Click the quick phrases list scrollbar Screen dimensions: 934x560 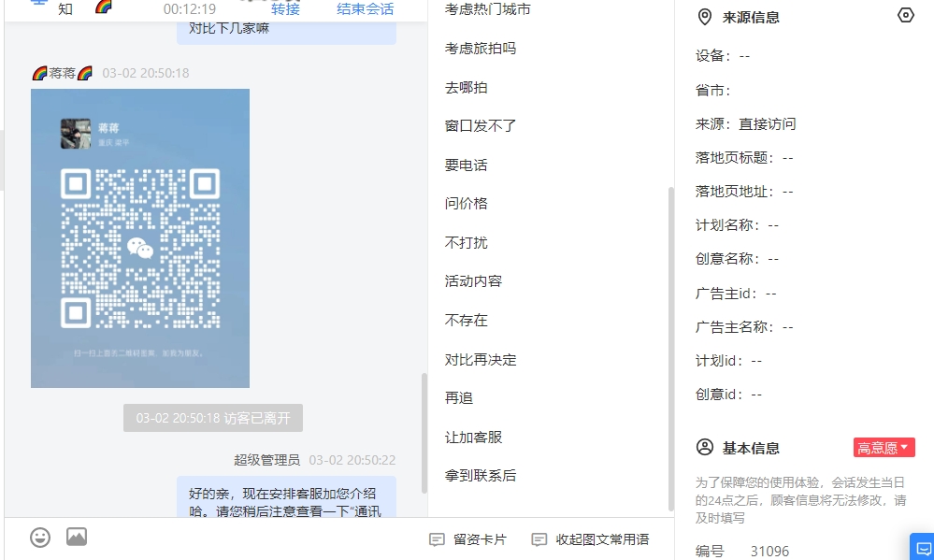pos(671,349)
